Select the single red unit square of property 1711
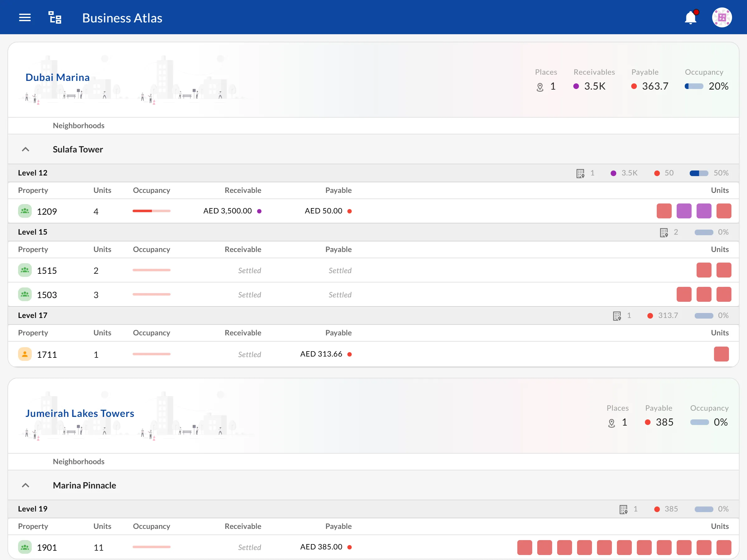Screen dimensions: 747x560 (721, 354)
